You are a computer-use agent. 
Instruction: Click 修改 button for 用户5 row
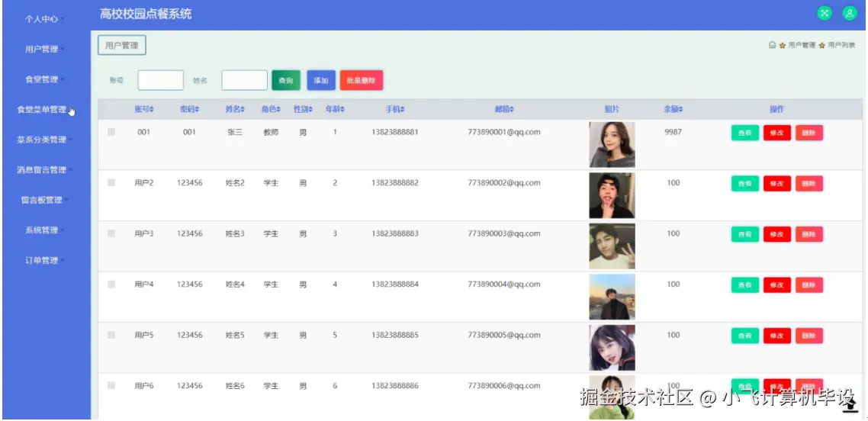pos(777,336)
